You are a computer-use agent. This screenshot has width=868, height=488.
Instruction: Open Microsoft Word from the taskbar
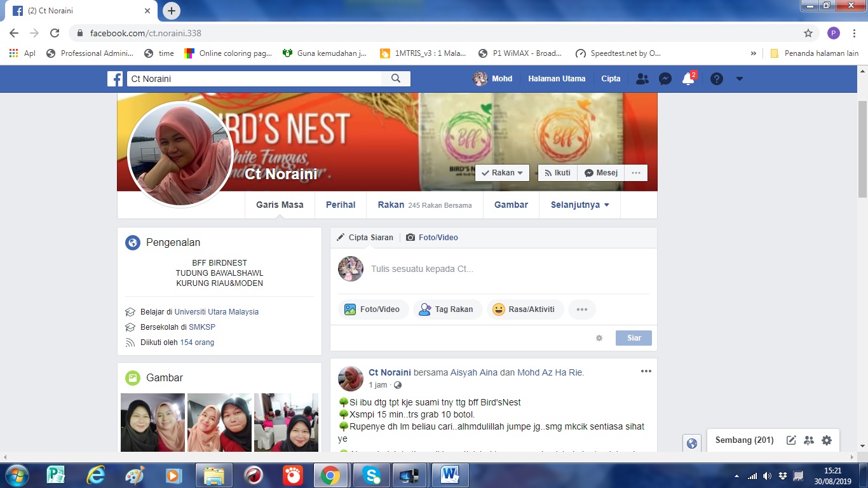coord(450,475)
